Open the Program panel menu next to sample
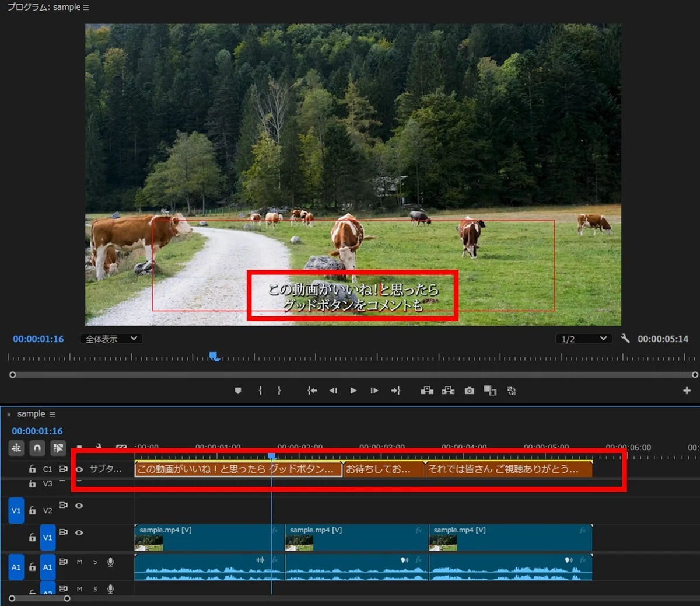Image resolution: width=700 pixels, height=606 pixels. click(x=86, y=7)
